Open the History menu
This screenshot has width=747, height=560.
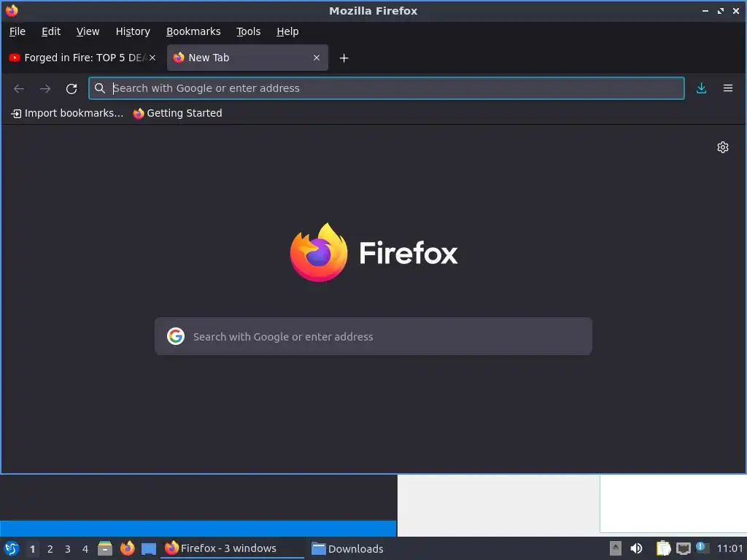click(133, 31)
